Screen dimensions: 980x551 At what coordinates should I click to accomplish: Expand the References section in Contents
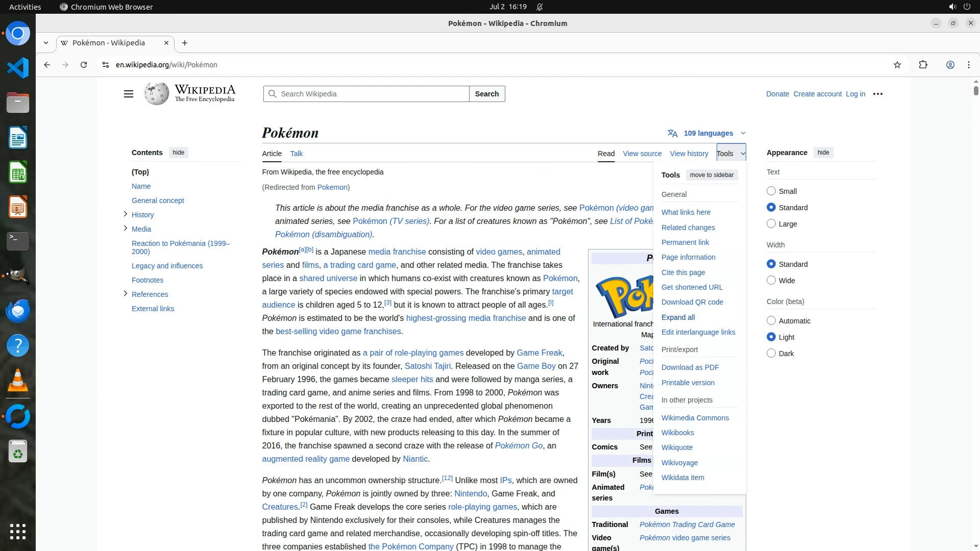point(125,294)
